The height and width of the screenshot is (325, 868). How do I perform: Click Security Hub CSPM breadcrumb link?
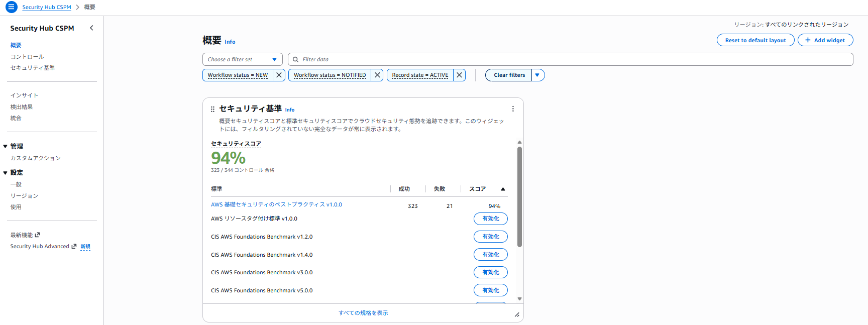click(x=47, y=7)
